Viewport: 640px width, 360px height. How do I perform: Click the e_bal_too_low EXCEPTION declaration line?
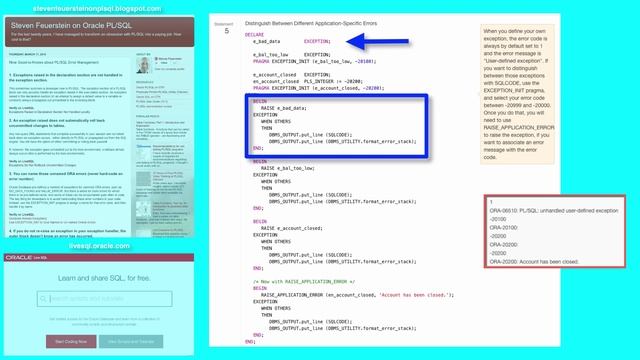pyautogui.click(x=292, y=55)
